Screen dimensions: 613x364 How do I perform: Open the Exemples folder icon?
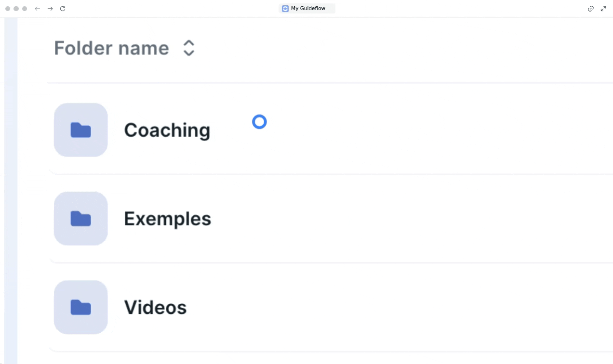pos(80,219)
